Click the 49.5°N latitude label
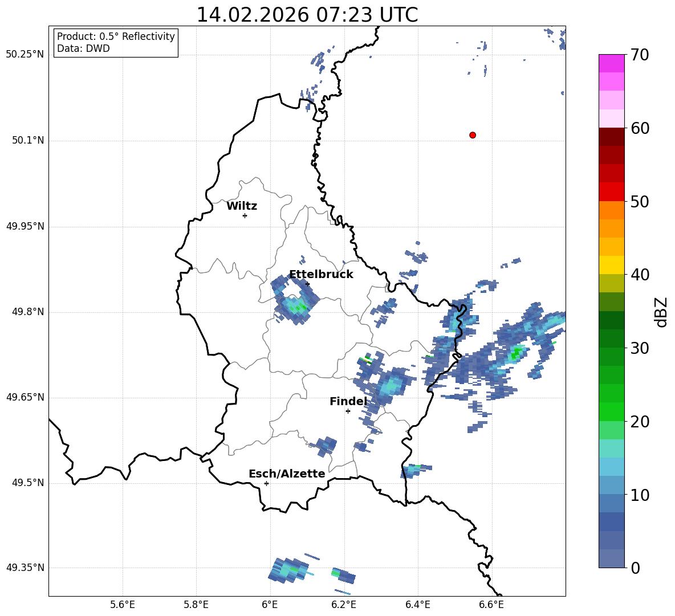675x616 pixels. click(28, 483)
